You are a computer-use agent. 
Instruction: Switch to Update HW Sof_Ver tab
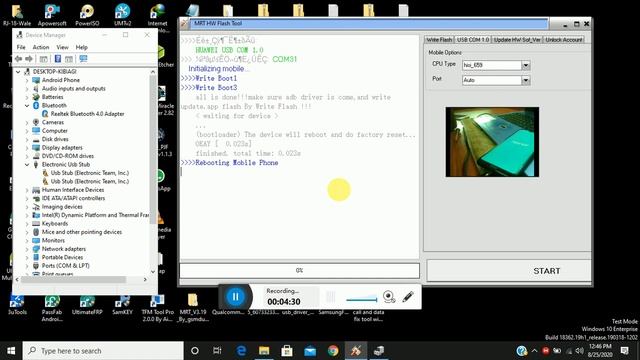pyautogui.click(x=517, y=40)
